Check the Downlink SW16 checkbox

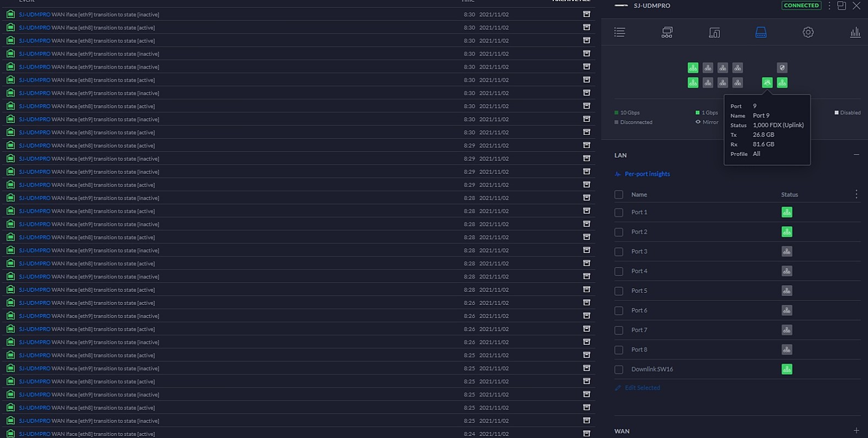[619, 370]
